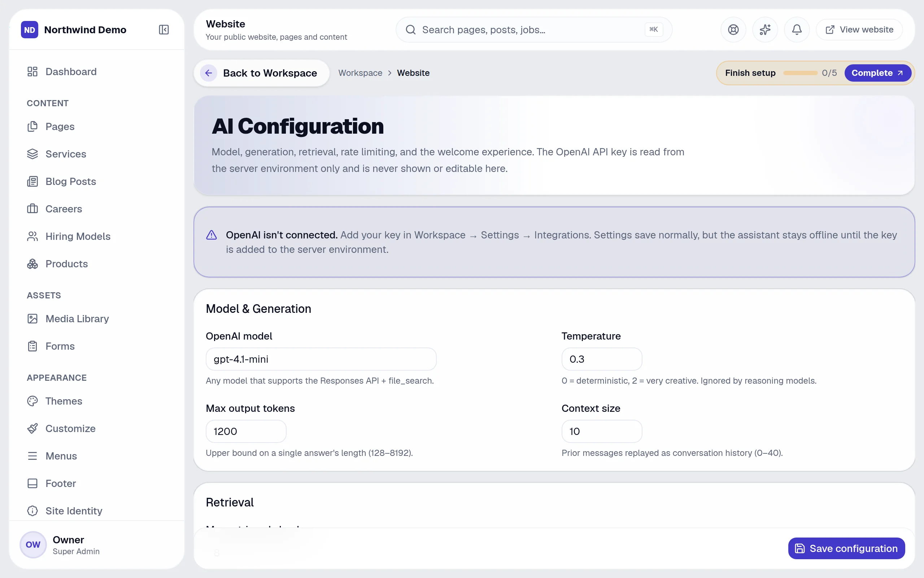Viewport: 924px width, 578px height.
Task: Click the search pages, posts, jobs box
Action: tap(534, 30)
